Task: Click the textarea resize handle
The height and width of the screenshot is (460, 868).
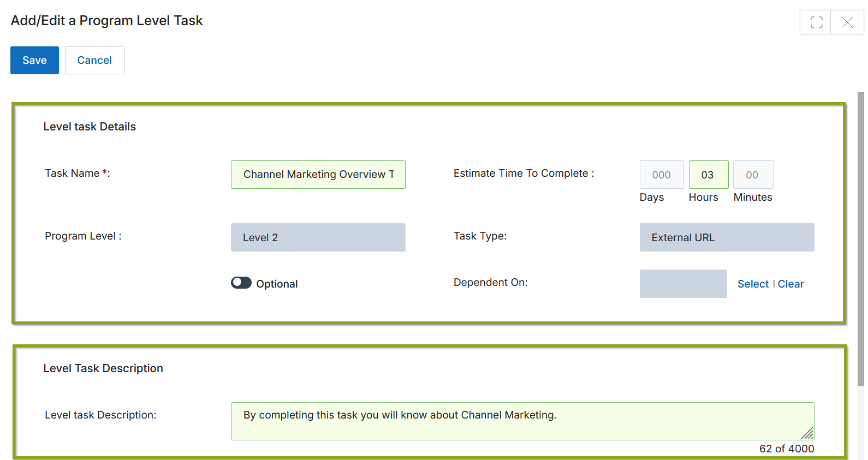Action: 807,433
